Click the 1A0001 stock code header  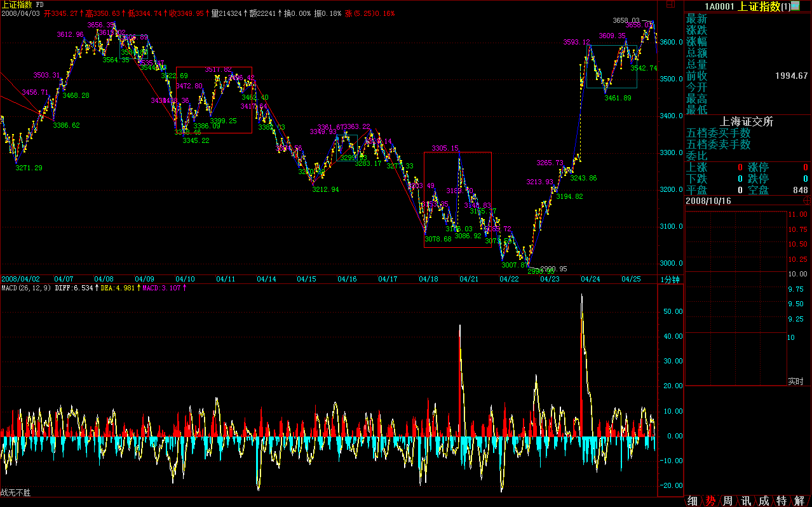coord(721,6)
